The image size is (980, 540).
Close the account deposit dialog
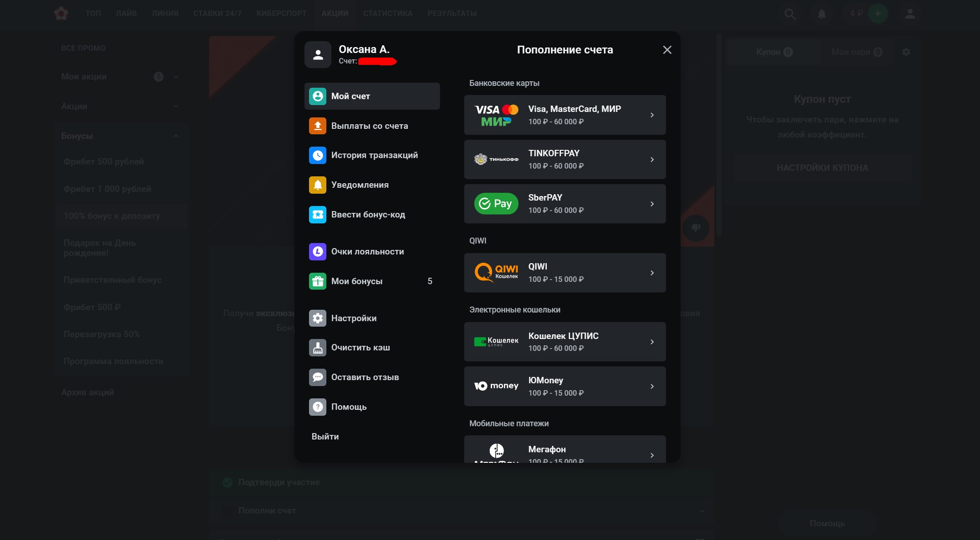pos(667,50)
